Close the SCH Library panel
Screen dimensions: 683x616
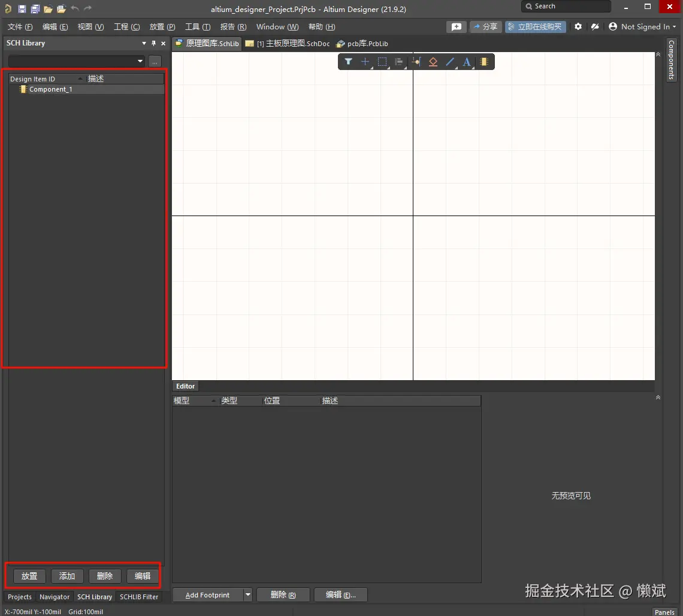pyautogui.click(x=164, y=43)
